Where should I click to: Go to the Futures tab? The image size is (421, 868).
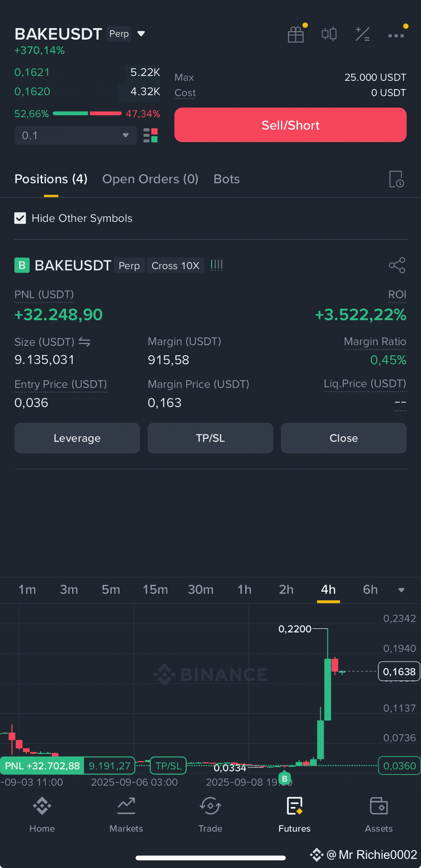[x=294, y=815]
